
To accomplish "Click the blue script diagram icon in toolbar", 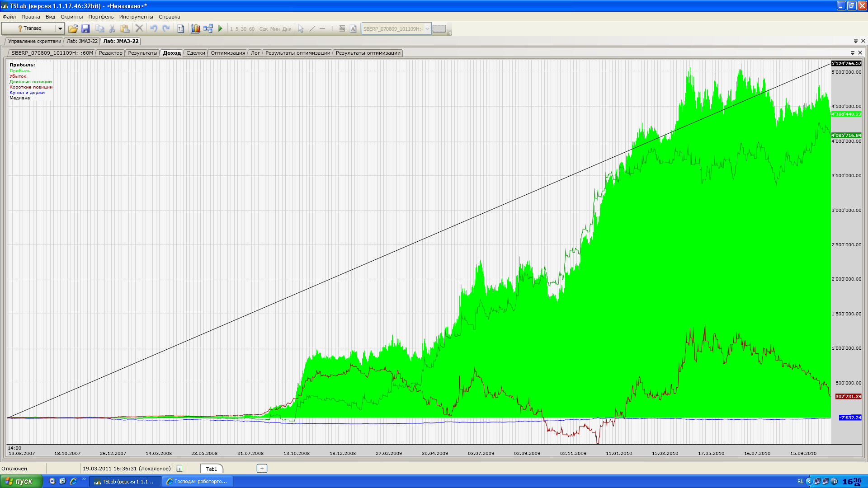I will click(208, 28).
